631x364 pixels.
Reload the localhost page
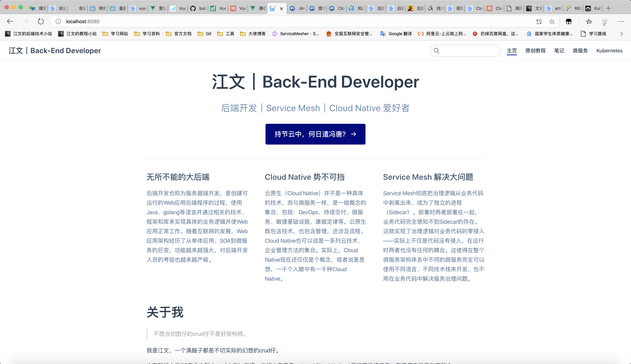click(x=41, y=21)
